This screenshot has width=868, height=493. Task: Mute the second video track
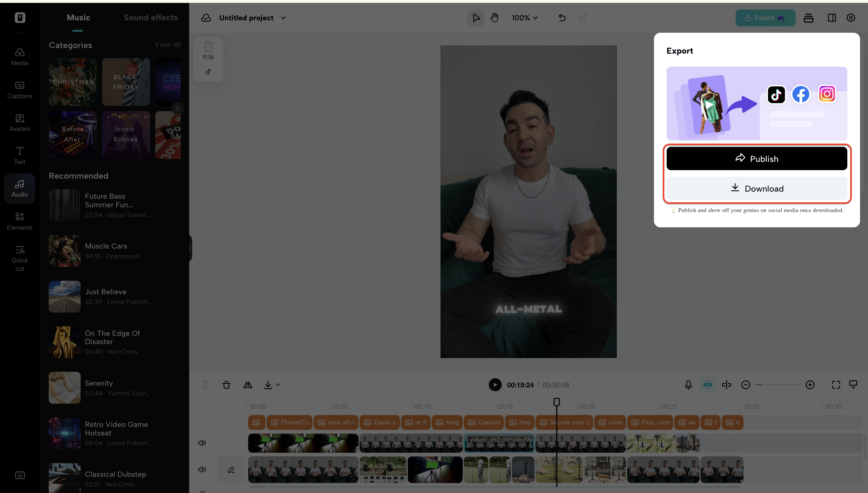202,470
